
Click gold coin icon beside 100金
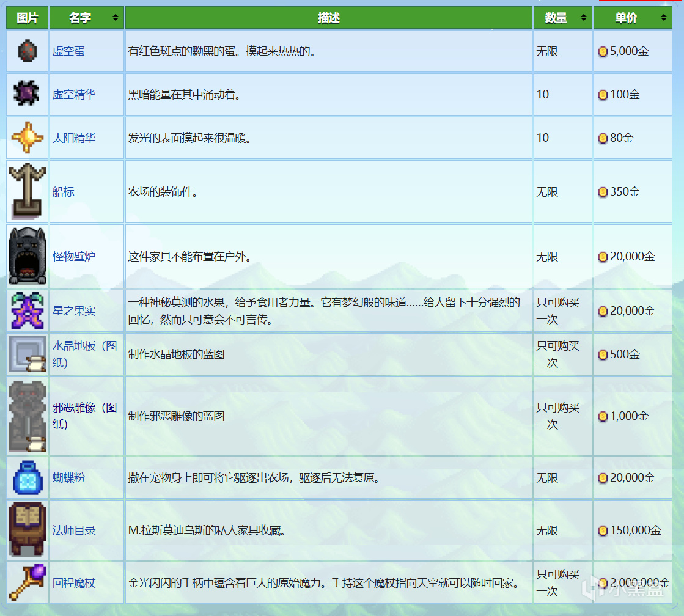point(603,95)
